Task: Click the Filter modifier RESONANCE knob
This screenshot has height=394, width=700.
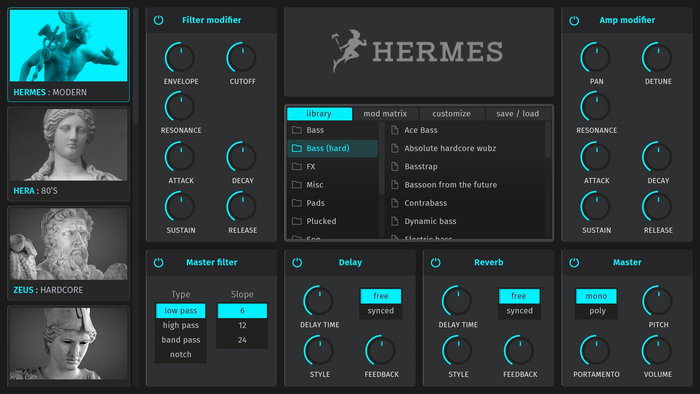Action: point(180,107)
